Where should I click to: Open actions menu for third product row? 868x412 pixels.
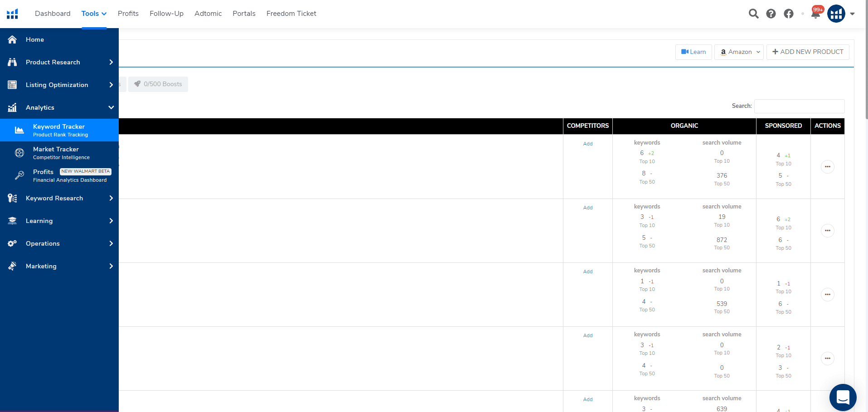point(828,295)
